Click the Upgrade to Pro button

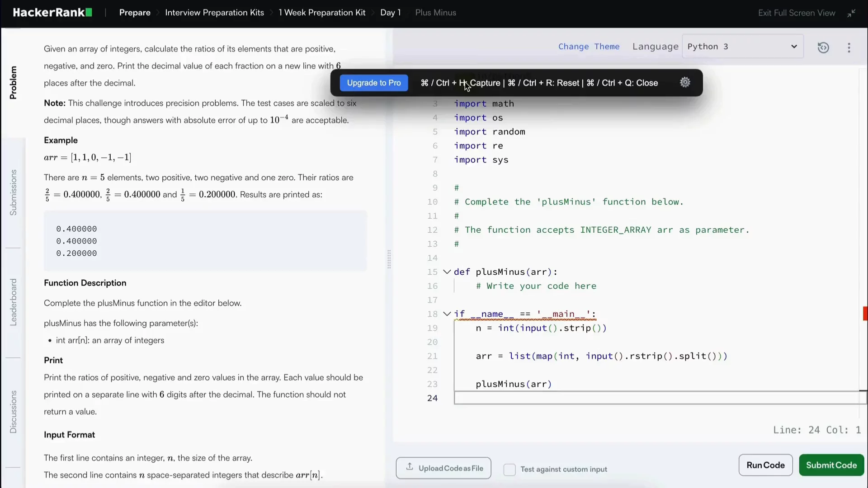[373, 83]
